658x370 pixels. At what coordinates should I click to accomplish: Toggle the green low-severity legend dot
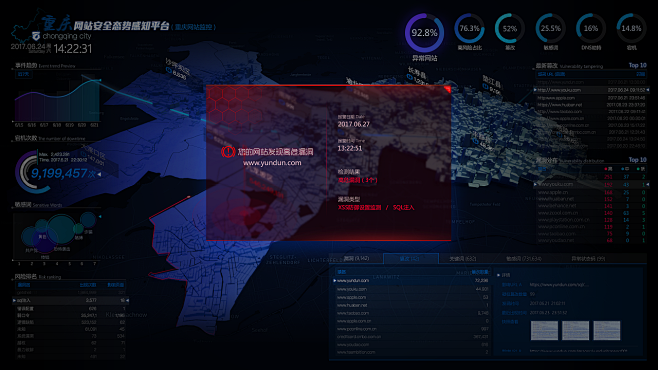tap(638, 169)
